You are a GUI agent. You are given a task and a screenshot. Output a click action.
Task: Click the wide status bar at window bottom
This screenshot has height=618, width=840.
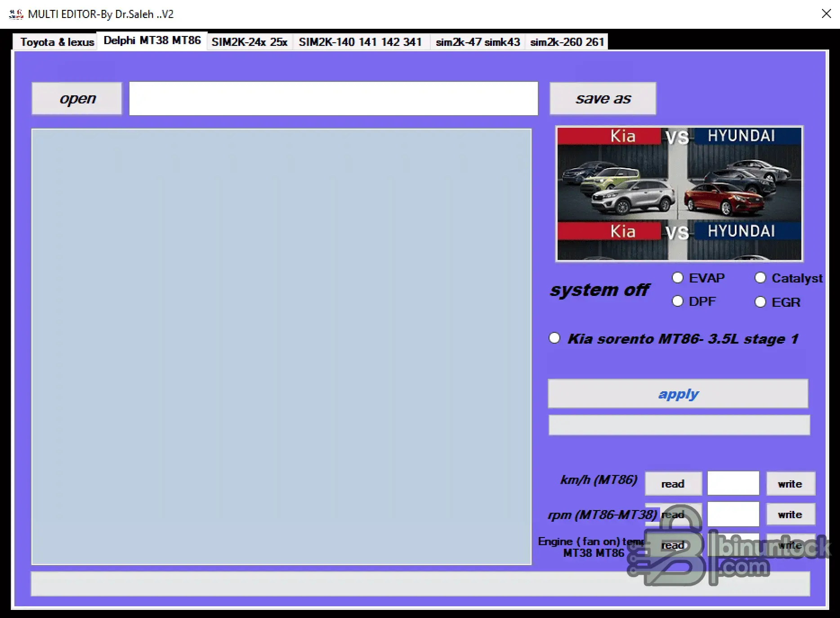pos(420,584)
